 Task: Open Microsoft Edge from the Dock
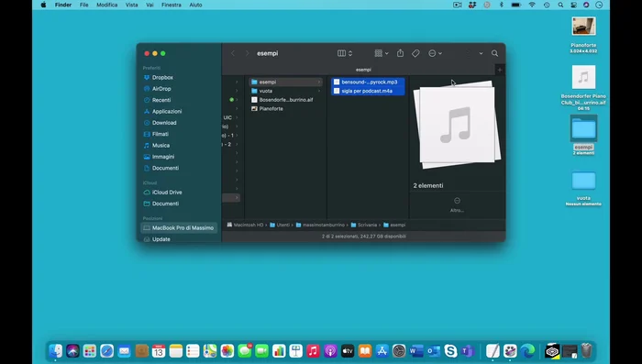[x=527, y=351]
